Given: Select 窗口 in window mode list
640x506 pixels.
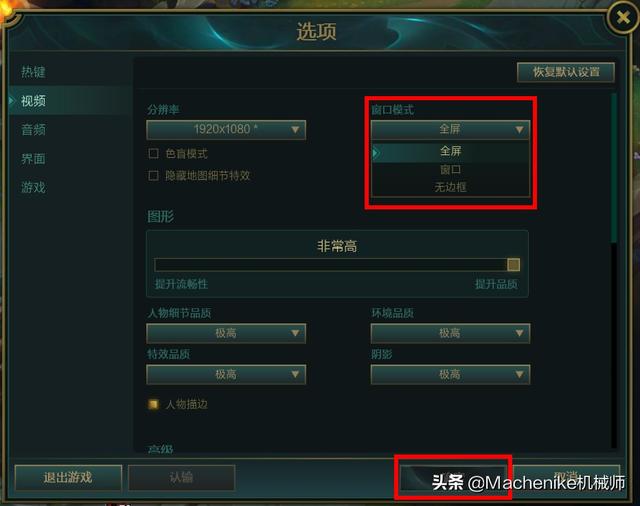Looking at the screenshot, I should (451, 170).
